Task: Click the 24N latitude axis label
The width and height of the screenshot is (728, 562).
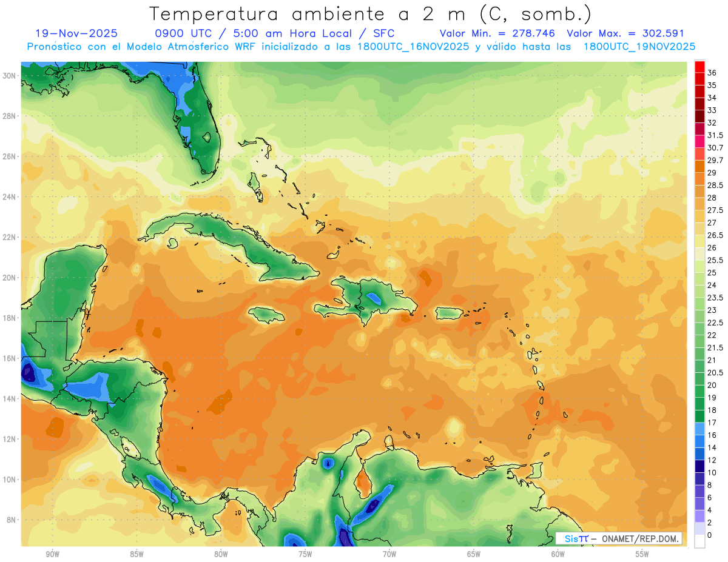Action: tap(8, 196)
